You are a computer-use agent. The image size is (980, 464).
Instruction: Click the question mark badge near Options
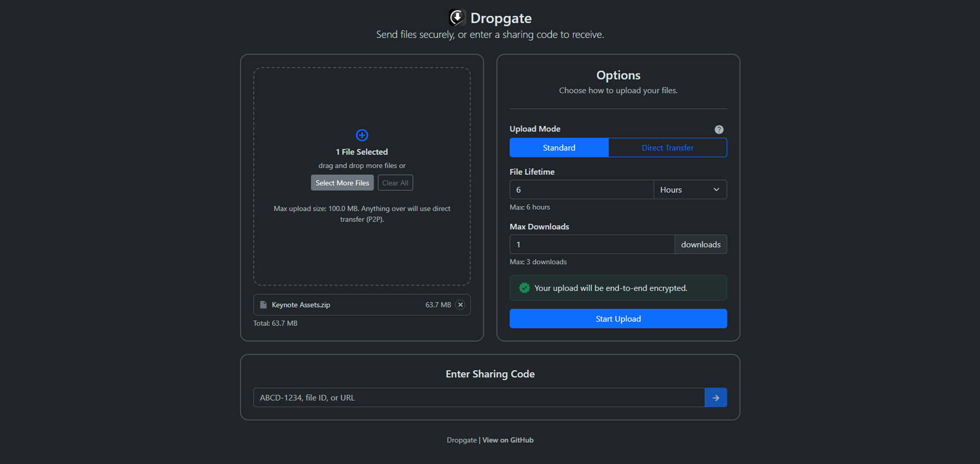coord(719,129)
